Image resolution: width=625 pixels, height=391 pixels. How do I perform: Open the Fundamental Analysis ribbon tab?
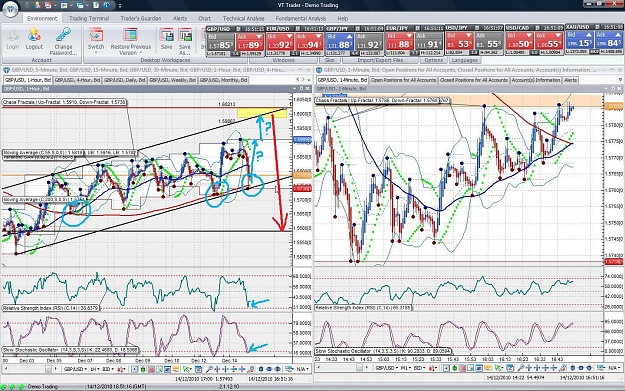point(301,18)
